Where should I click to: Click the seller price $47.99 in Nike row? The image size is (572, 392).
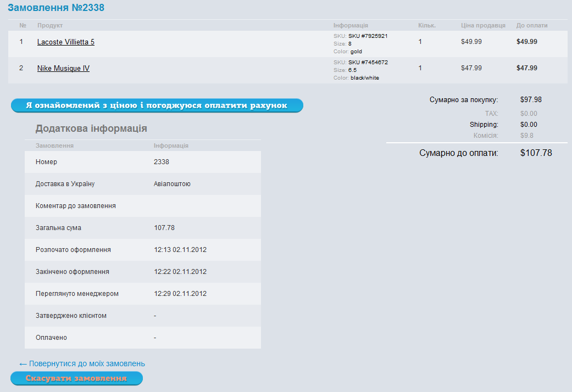[x=471, y=68]
